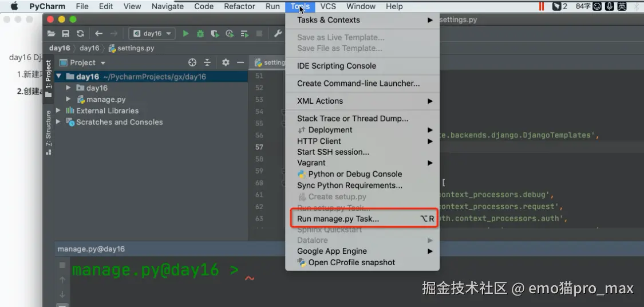Viewport: 644px width, 307px height.
Task: Click the smiley icon in the menu bar
Action: click(597, 6)
